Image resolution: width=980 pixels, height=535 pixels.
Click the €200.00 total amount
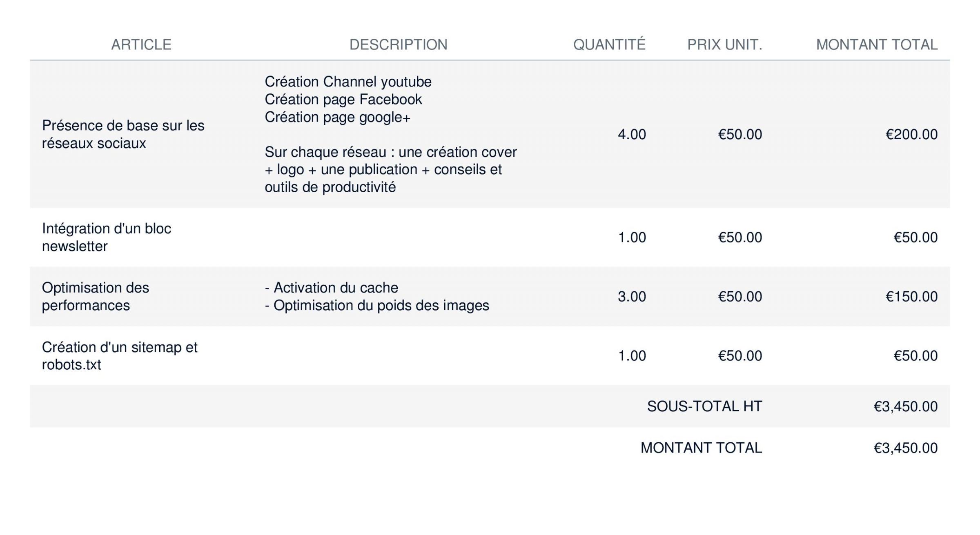pos(911,134)
